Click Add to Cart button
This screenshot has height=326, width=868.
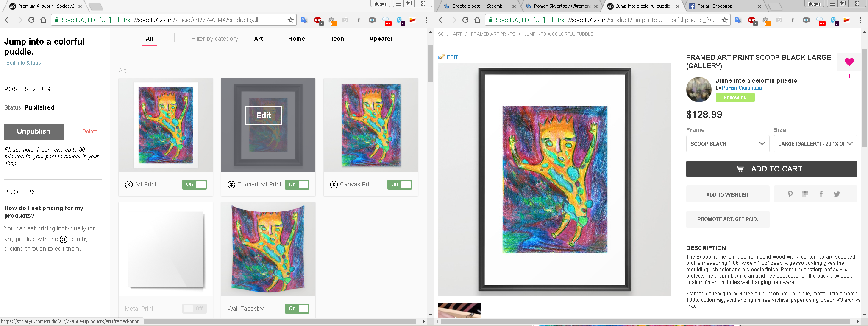pos(772,169)
